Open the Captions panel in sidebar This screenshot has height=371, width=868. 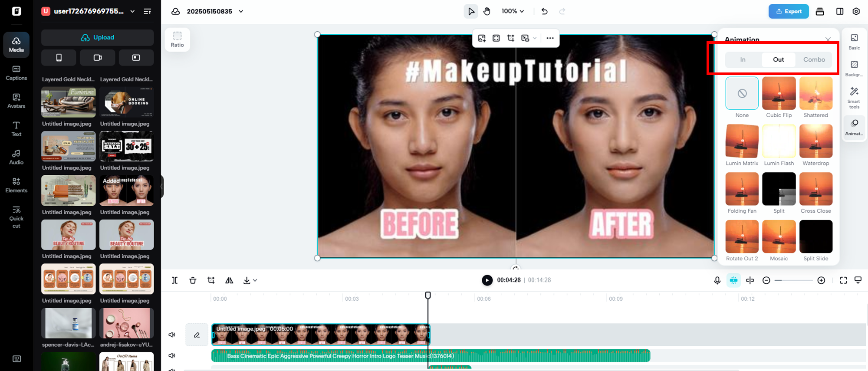(16, 72)
